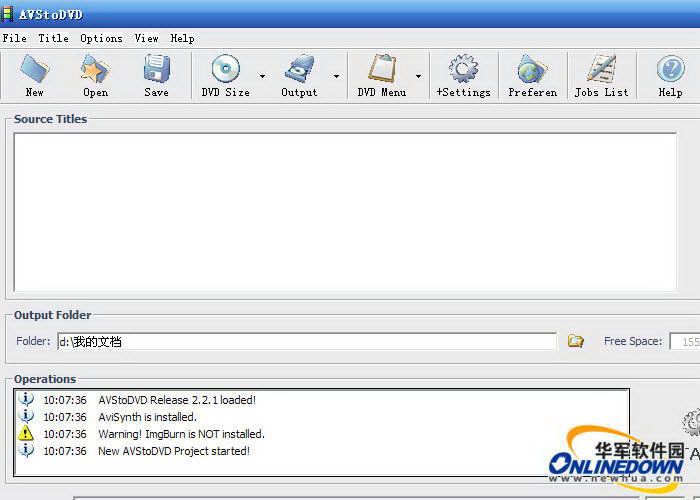This screenshot has width=700, height=500.
Task: Click info icon beside New Project started
Action: pyautogui.click(x=26, y=450)
